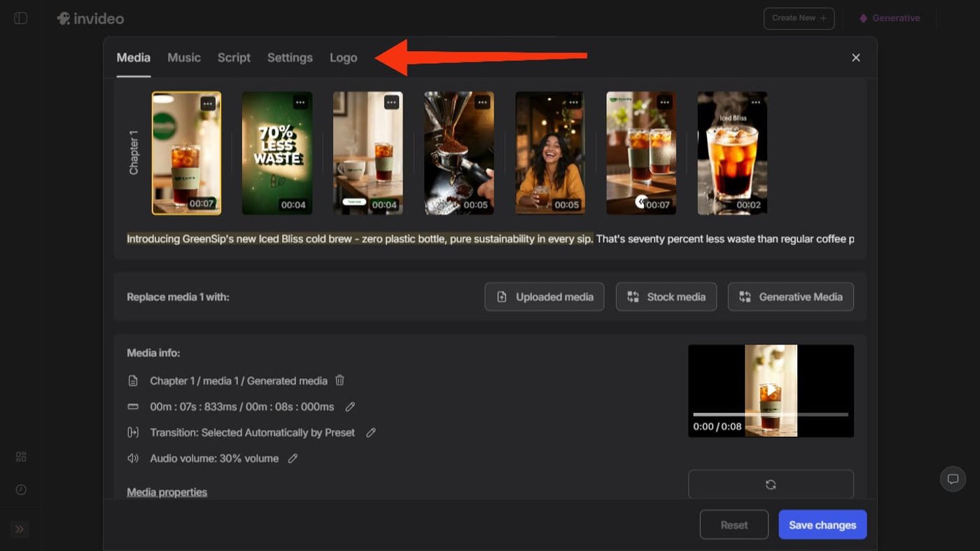This screenshot has width=980, height=551.
Task: Edit the media duration with pencil icon
Action: pyautogui.click(x=350, y=407)
